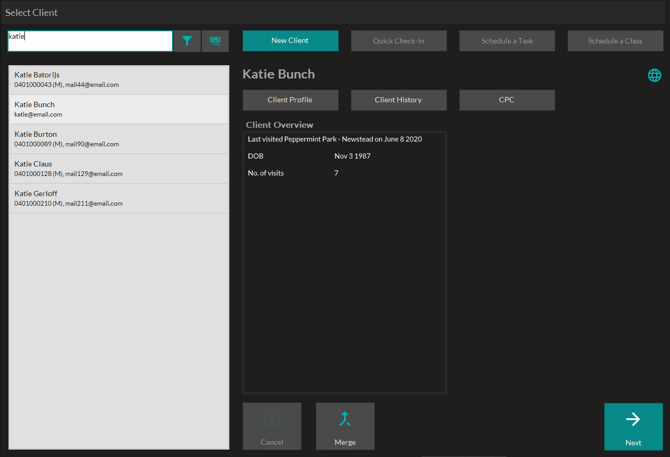Click the Last visited Peppermint Park text

[335, 139]
